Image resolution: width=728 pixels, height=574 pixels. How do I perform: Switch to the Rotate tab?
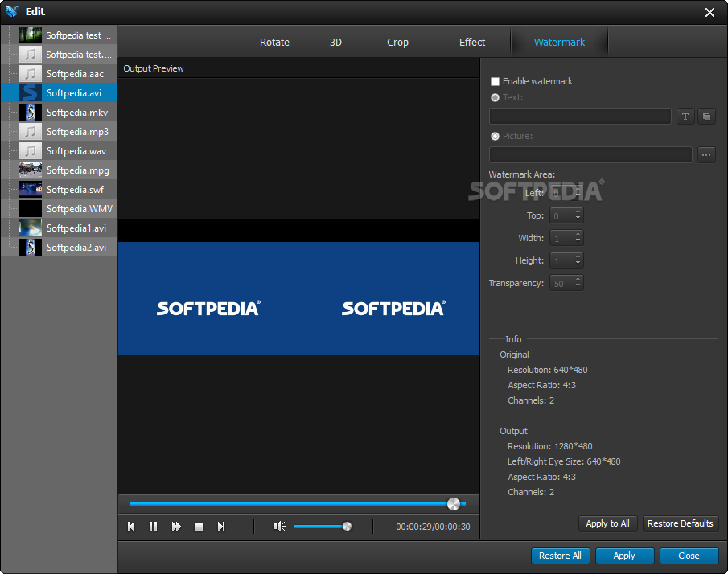274,43
